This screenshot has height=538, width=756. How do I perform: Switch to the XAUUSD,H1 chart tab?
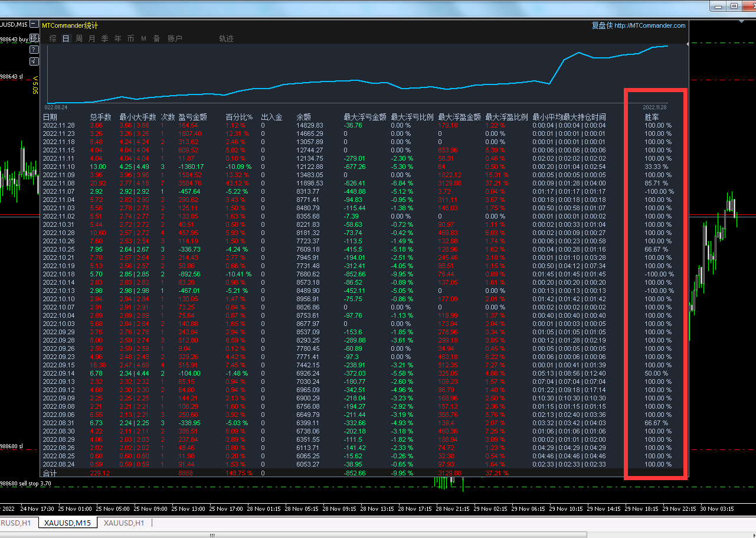124,523
